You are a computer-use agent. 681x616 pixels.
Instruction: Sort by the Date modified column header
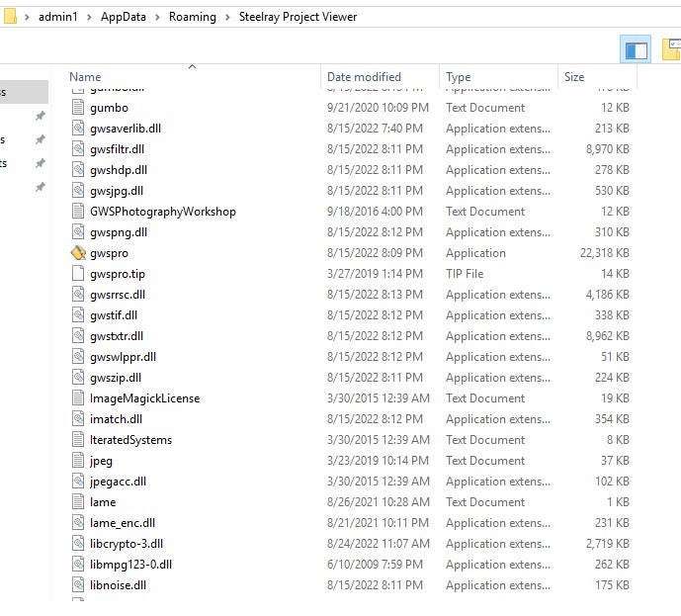tap(364, 77)
